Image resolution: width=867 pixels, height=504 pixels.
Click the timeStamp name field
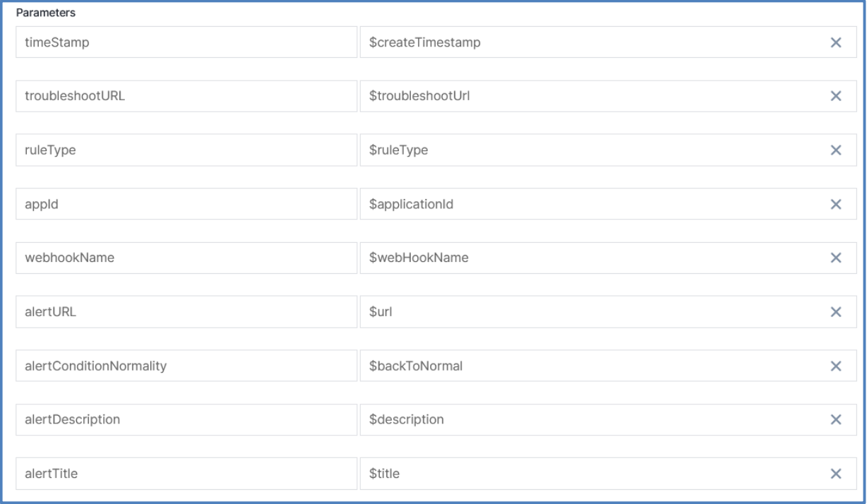pyautogui.click(x=186, y=42)
